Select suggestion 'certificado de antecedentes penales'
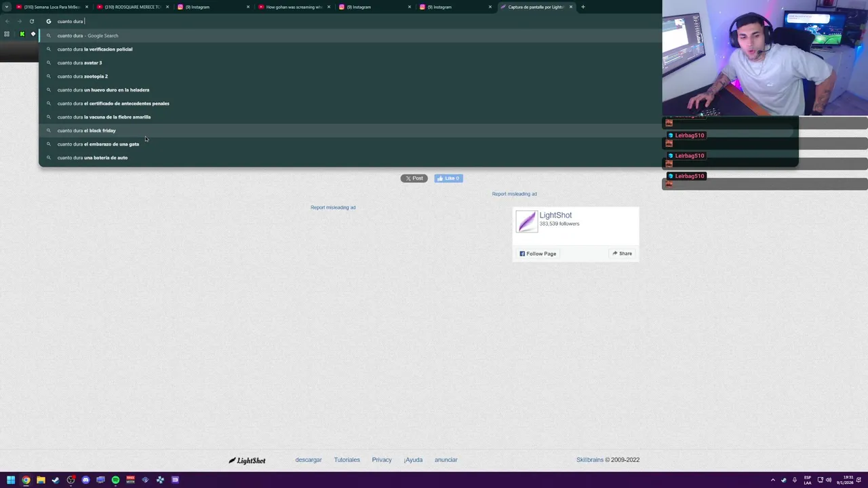Screen dimensions: 868x488 (350, 103)
